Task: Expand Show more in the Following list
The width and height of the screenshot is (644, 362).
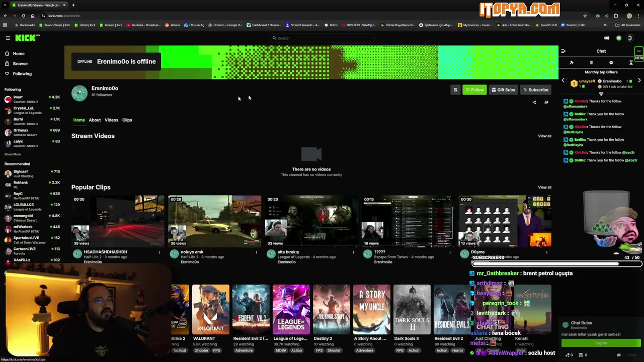Action: pyautogui.click(x=13, y=154)
